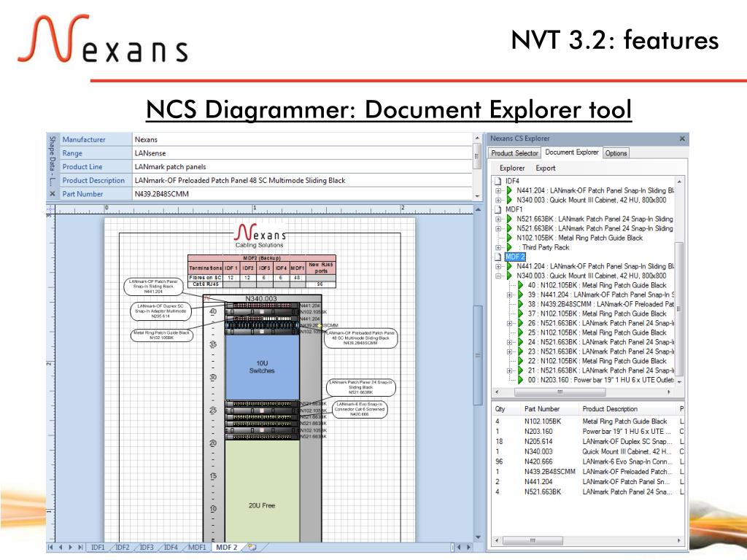Click the 20U Free block in rack
747x560 pixels.
[262, 491]
